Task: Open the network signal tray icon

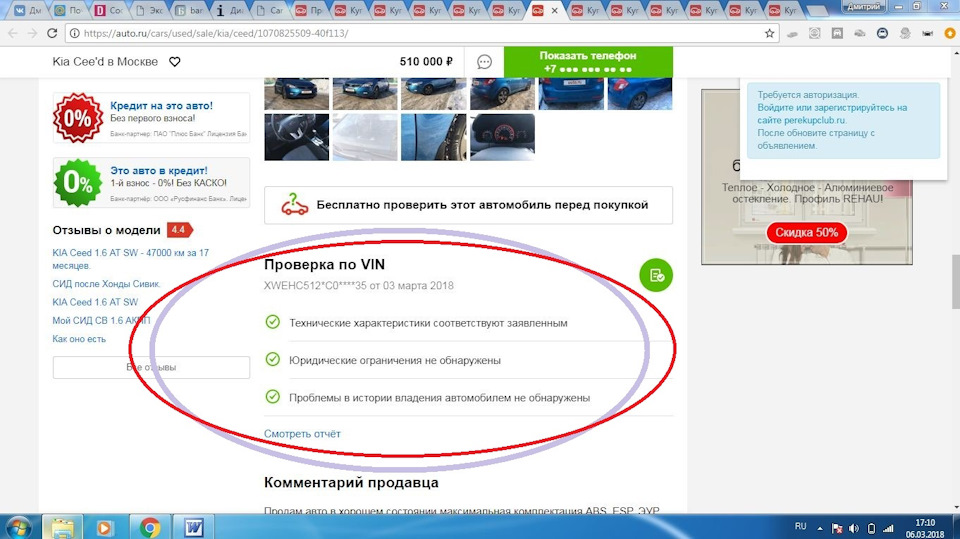Action: click(x=888, y=528)
